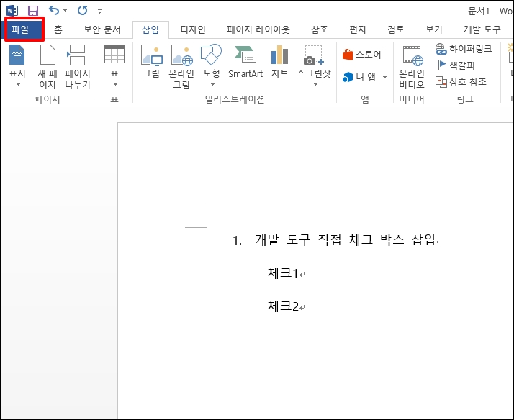Insert a 하이퍼링크 hyperlink
This screenshot has width=514, height=420.
click(x=464, y=49)
